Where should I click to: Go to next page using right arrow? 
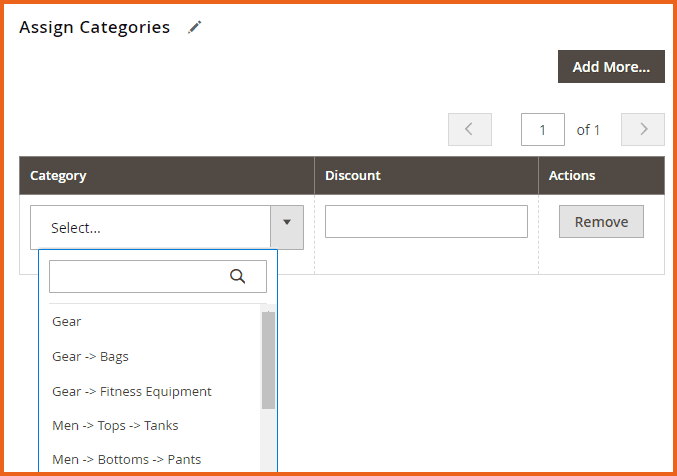tap(643, 129)
